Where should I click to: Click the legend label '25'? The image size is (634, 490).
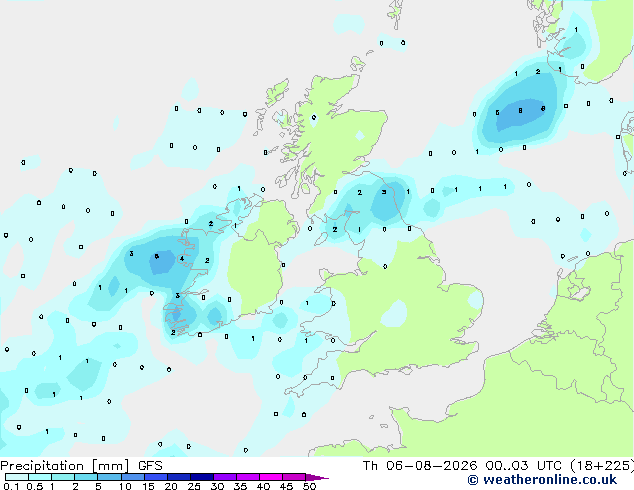coord(194,486)
